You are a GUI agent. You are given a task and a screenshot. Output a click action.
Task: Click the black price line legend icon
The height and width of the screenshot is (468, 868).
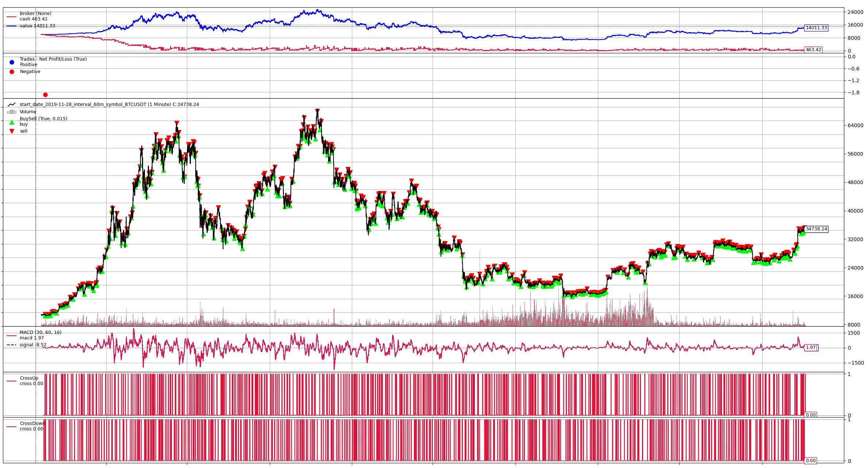click(12, 104)
